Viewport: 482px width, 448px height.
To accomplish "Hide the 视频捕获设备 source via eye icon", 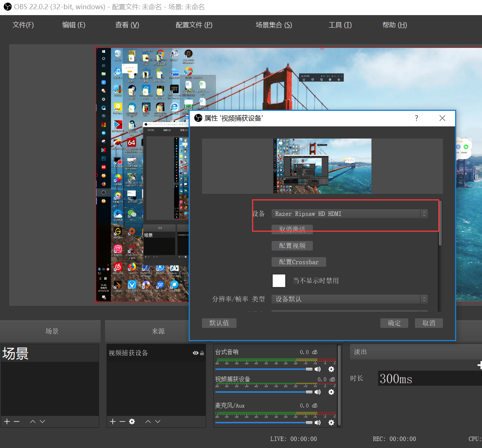I will point(195,353).
